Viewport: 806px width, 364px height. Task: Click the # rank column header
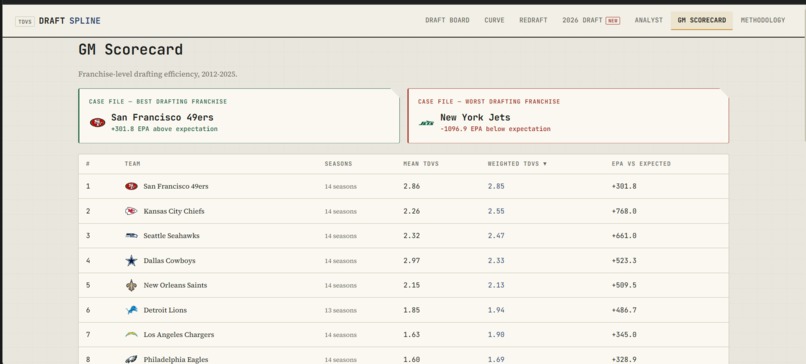[x=88, y=164]
